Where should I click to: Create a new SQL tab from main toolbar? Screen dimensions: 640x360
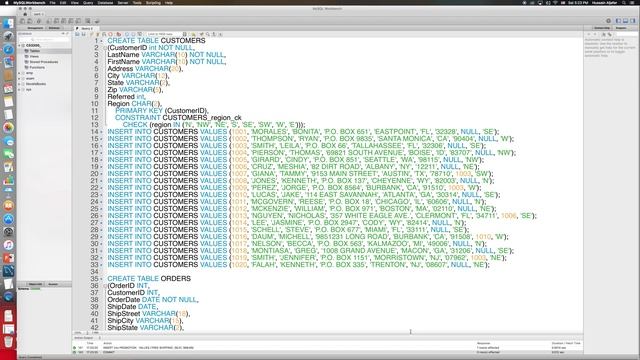coord(22,21)
